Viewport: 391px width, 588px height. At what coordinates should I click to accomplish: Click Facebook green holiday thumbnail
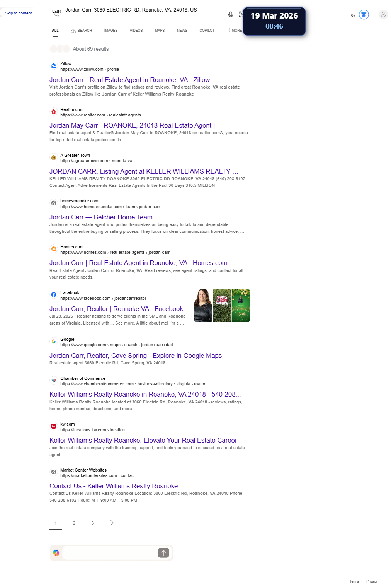[241, 305]
